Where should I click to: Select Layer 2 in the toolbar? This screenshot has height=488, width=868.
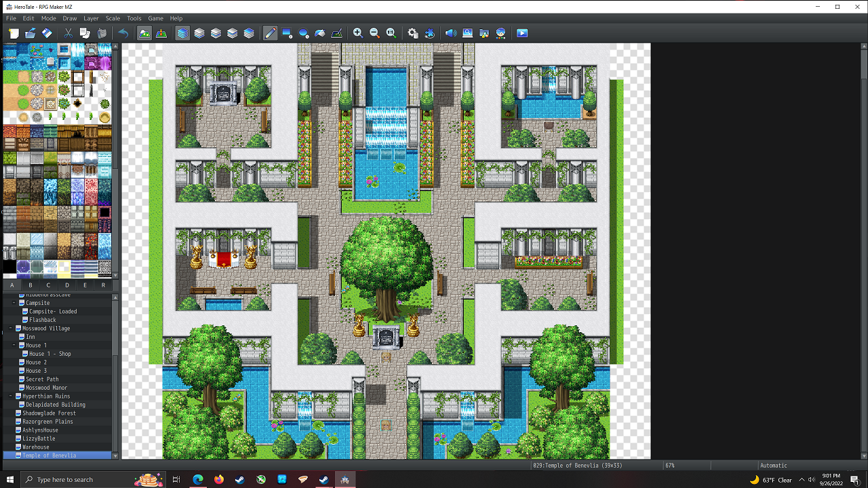tap(216, 33)
